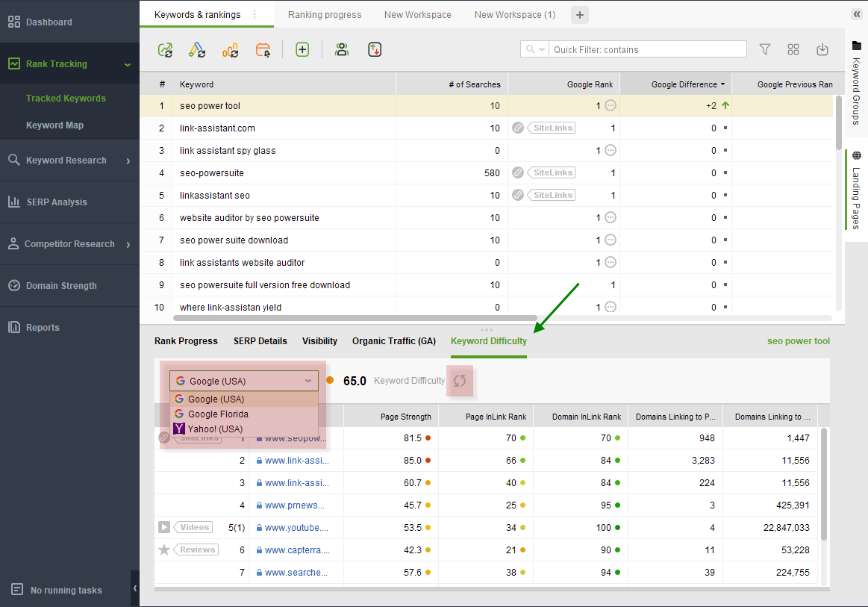
Task: Collapse right panel with double chevron icon
Action: pyautogui.click(x=857, y=15)
